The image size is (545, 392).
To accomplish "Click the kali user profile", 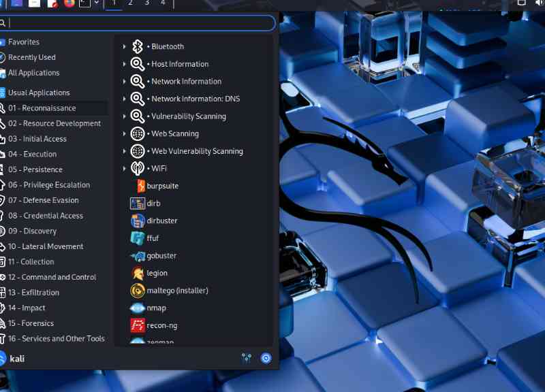I will point(12,359).
